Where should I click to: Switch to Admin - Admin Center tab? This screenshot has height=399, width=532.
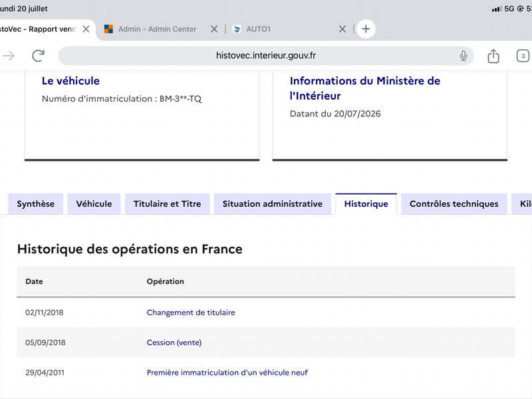point(157,29)
